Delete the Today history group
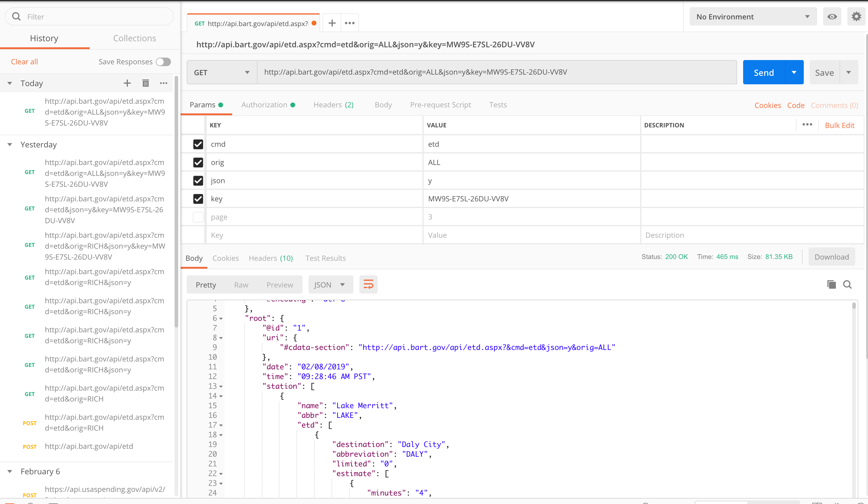The image size is (868, 504). tap(145, 83)
